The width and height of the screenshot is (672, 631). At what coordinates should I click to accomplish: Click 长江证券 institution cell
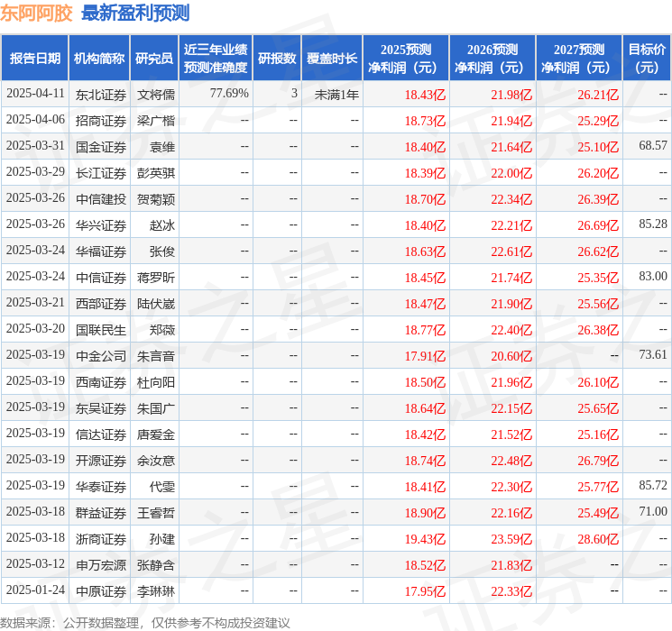[101, 173]
